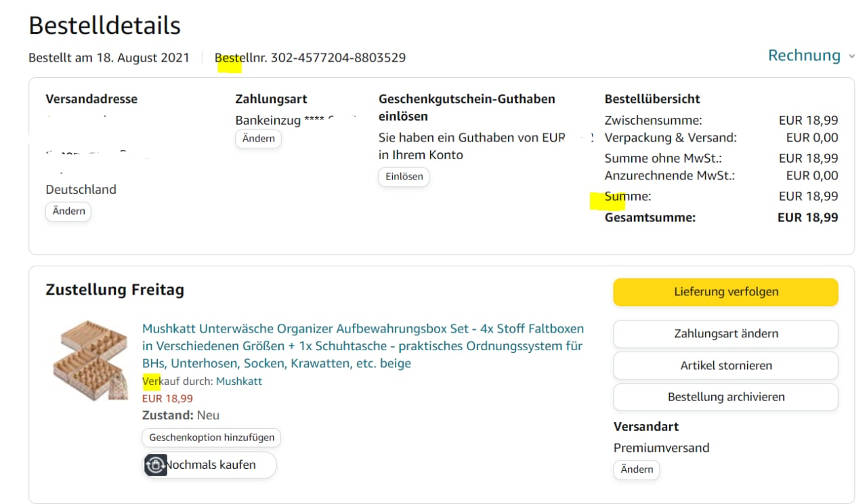Click the circular reorder icon on Nochmals kaufen
867x504 pixels.
click(x=156, y=465)
